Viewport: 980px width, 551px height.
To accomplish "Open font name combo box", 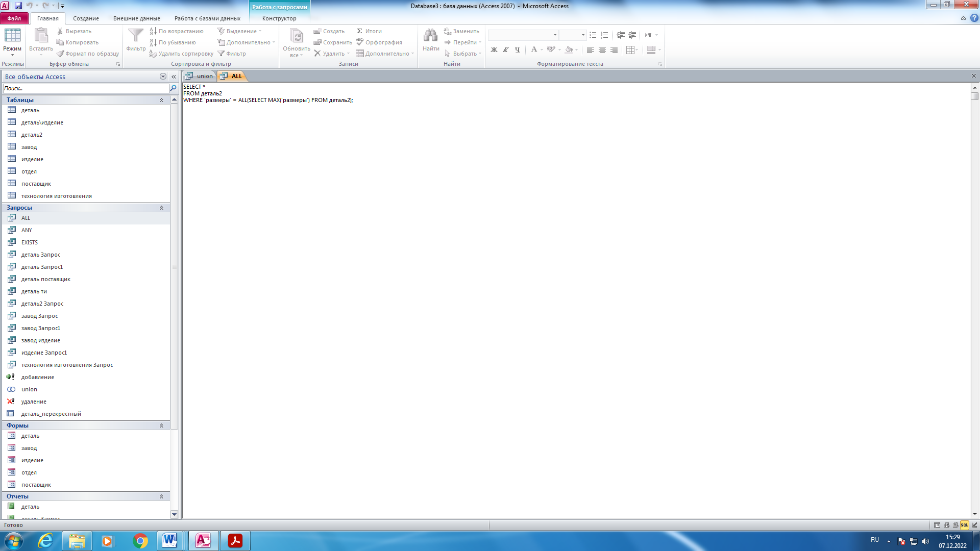I will coord(523,35).
